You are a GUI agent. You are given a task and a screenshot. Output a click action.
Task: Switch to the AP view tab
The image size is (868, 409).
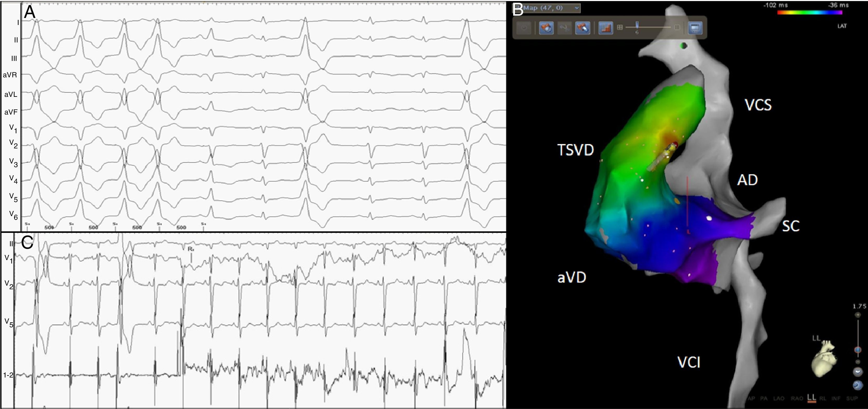coord(751,399)
